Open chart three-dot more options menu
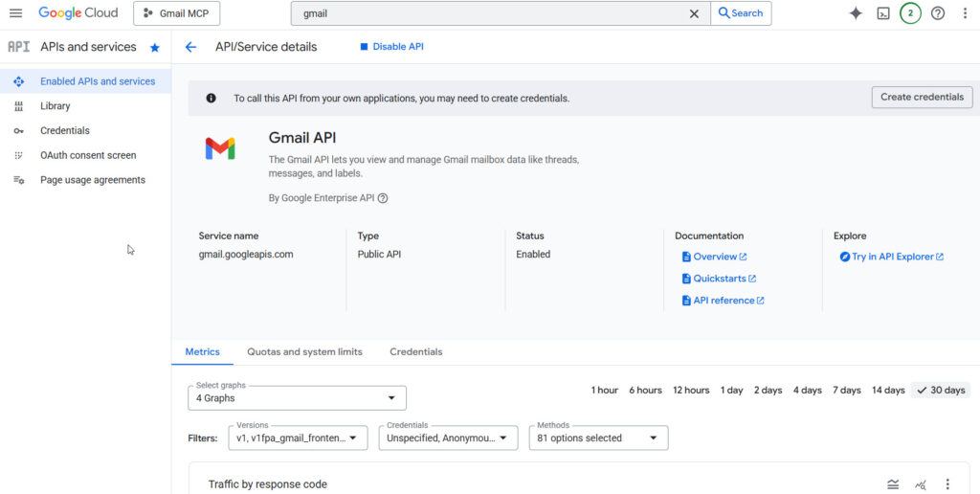Screen dimensions: 980x494 pos(947,484)
